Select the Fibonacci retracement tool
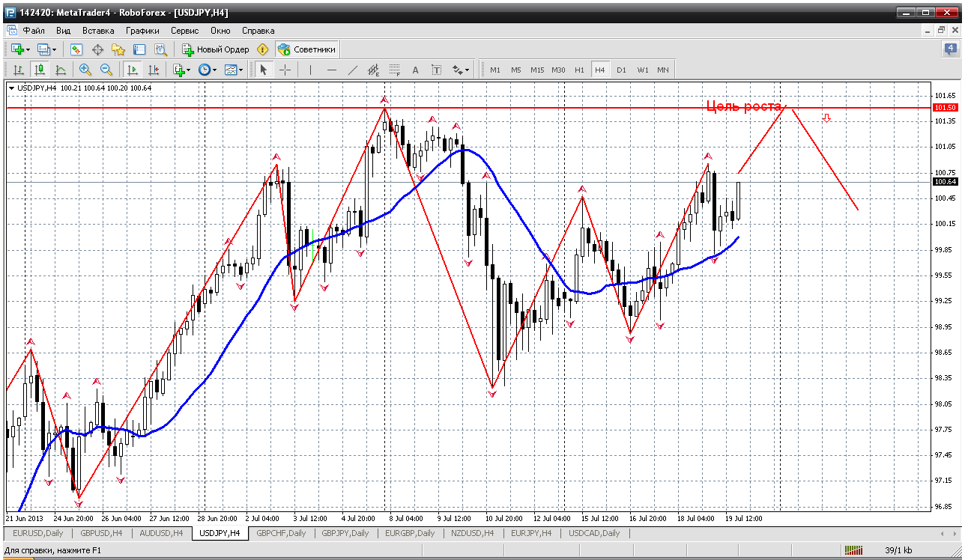The width and height of the screenshot is (965, 560). coord(395,70)
